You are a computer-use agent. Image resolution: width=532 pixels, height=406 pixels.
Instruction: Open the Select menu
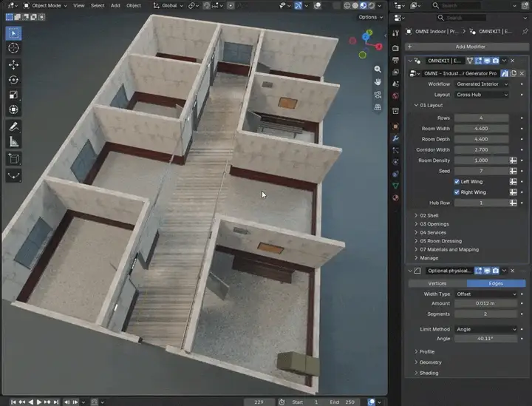click(x=98, y=5)
